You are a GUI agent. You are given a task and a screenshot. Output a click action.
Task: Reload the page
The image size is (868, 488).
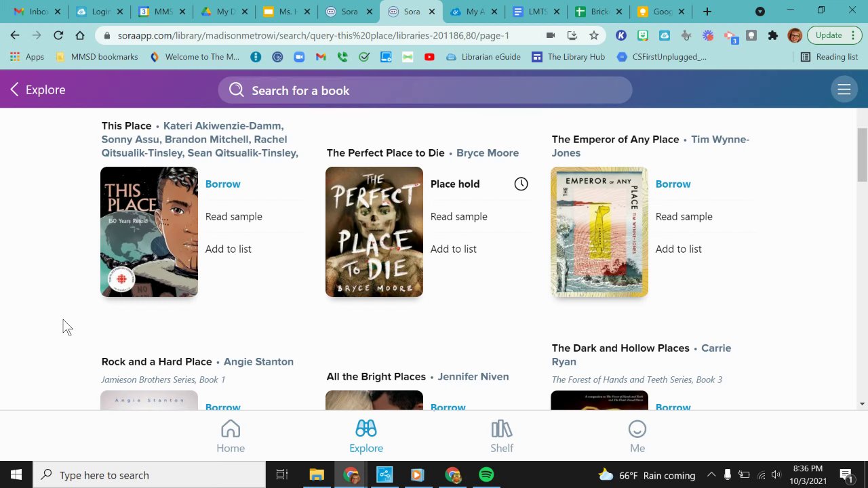click(58, 35)
